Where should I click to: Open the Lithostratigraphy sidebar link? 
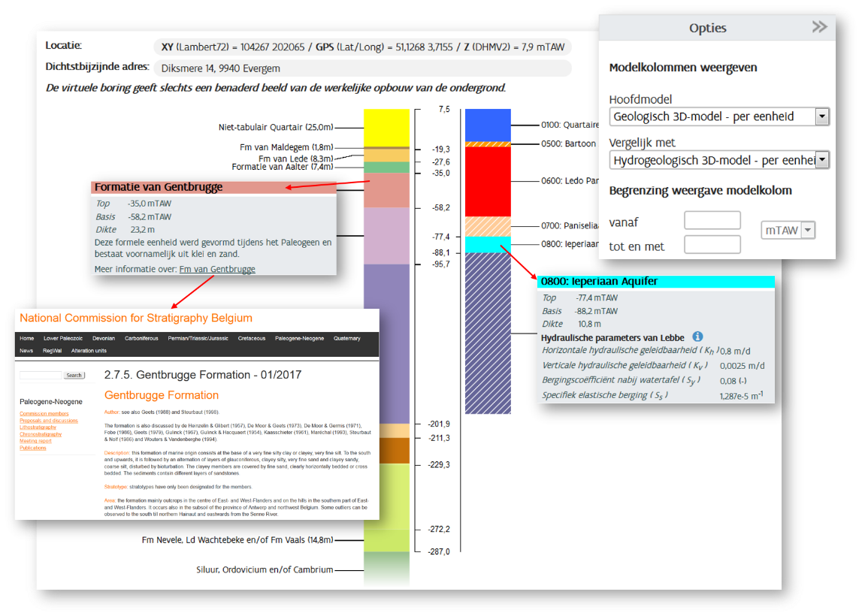(38, 427)
